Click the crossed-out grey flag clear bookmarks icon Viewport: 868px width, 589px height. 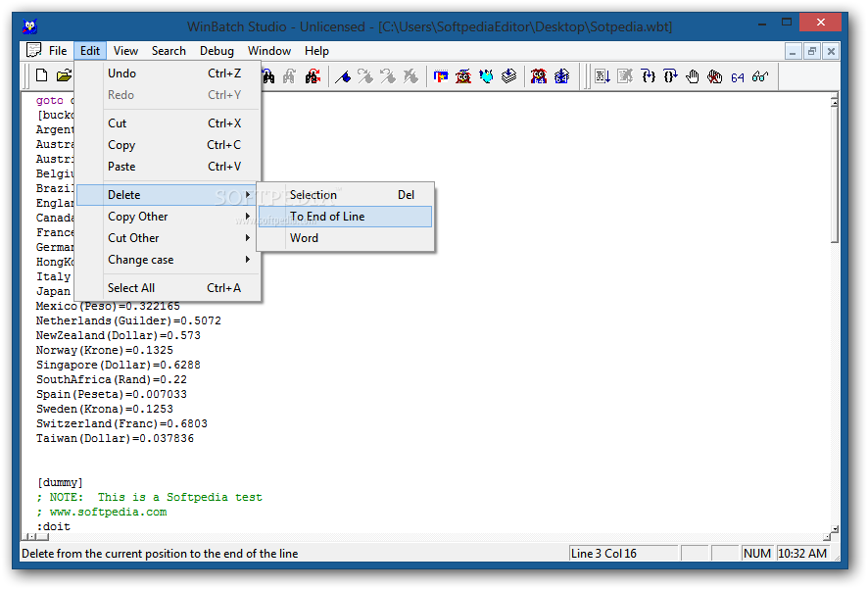click(410, 76)
